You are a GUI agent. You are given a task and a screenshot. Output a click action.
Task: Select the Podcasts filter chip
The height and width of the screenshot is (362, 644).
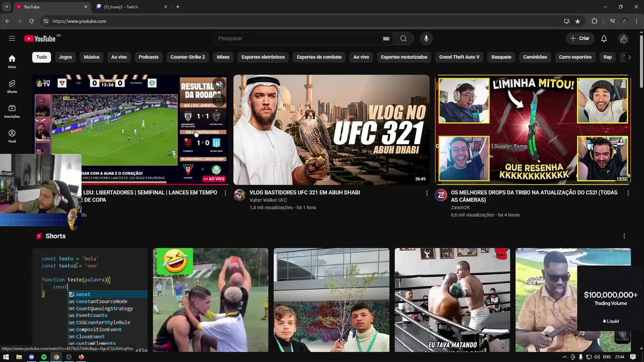148,57
